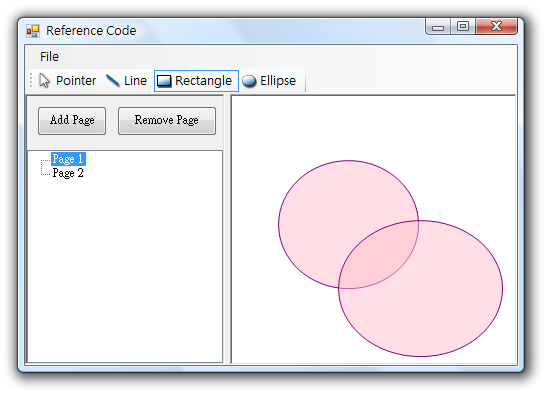Click the Remove Page button

[x=167, y=120]
